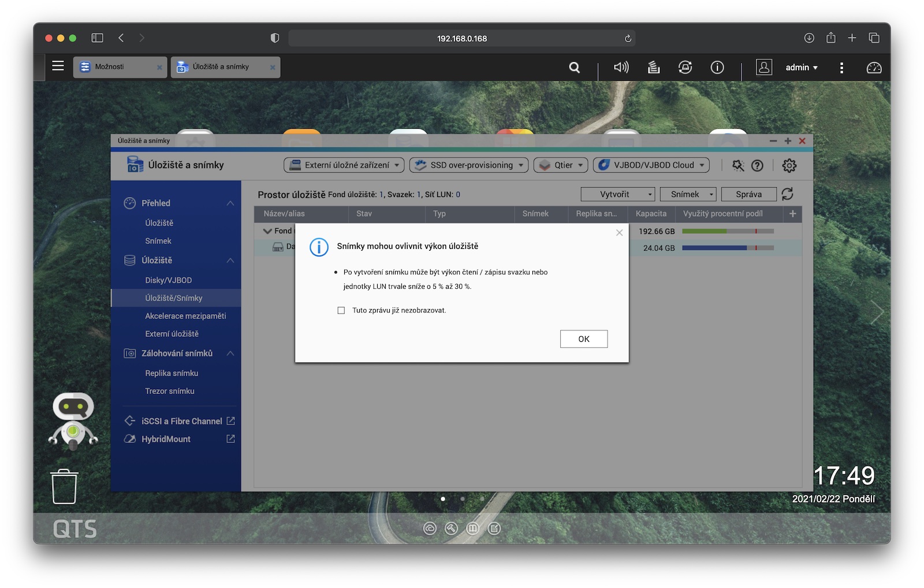Screen dimensions: 924x588
Task: Open SSD over-provisioning dropdown
Action: 469,165
